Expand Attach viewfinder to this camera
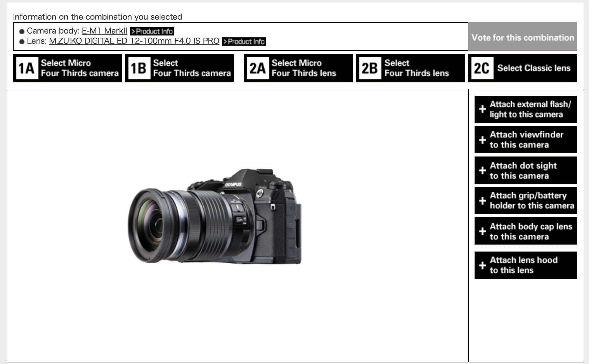Viewport: 589px width, 364px height. (526, 140)
